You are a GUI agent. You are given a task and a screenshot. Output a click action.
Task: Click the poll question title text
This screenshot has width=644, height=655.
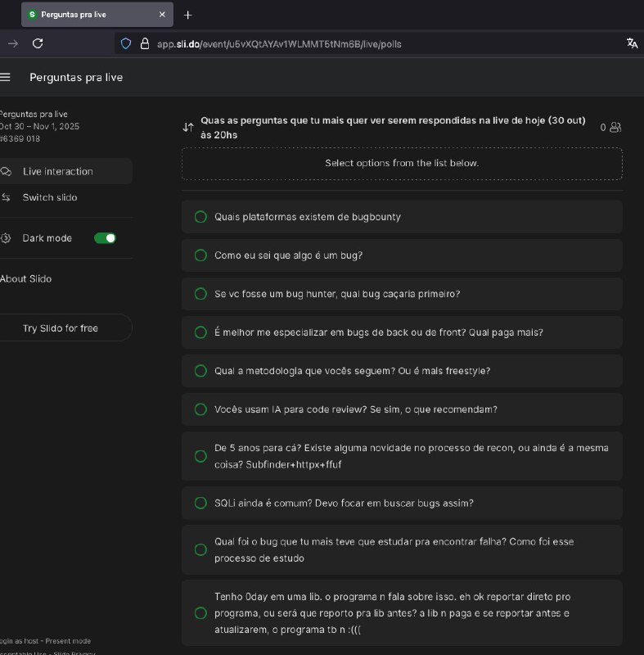(393, 128)
